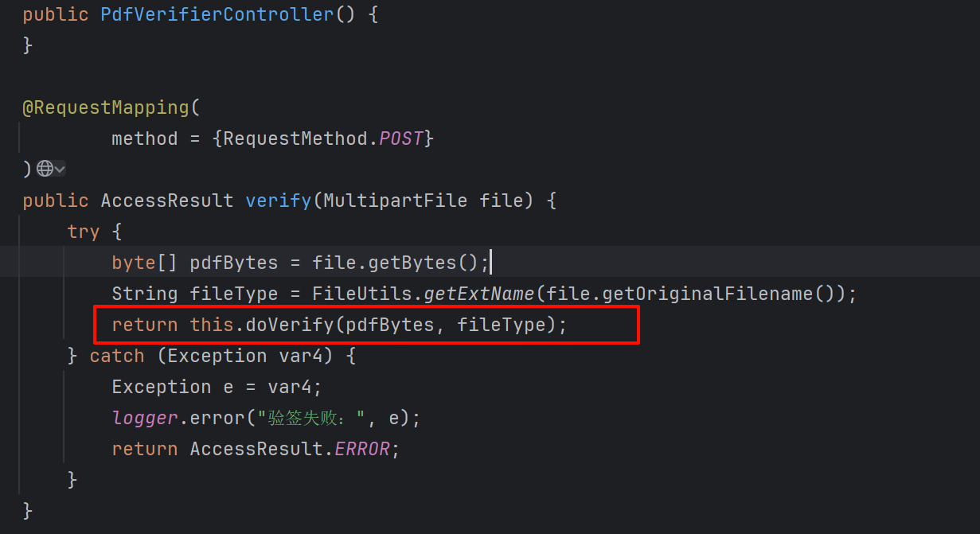Click the String type of fileType declaration
Viewport: 980px width, 534px height.
145,294
